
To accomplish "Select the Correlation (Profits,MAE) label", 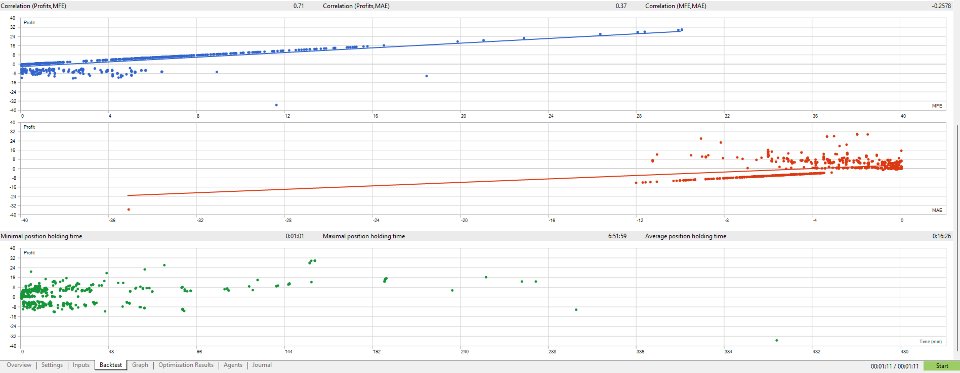I will tap(356, 5).
